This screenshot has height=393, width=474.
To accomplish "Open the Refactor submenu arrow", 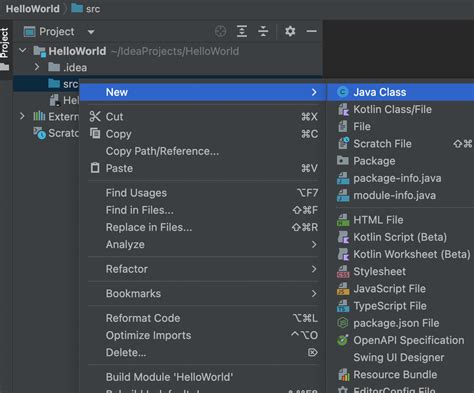I will tap(314, 269).
